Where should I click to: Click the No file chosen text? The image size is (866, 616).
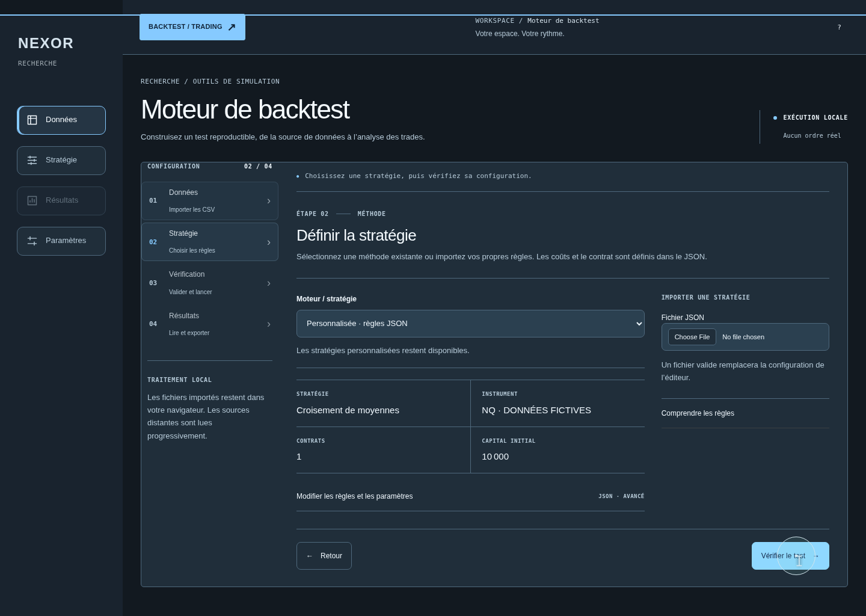coord(743,337)
